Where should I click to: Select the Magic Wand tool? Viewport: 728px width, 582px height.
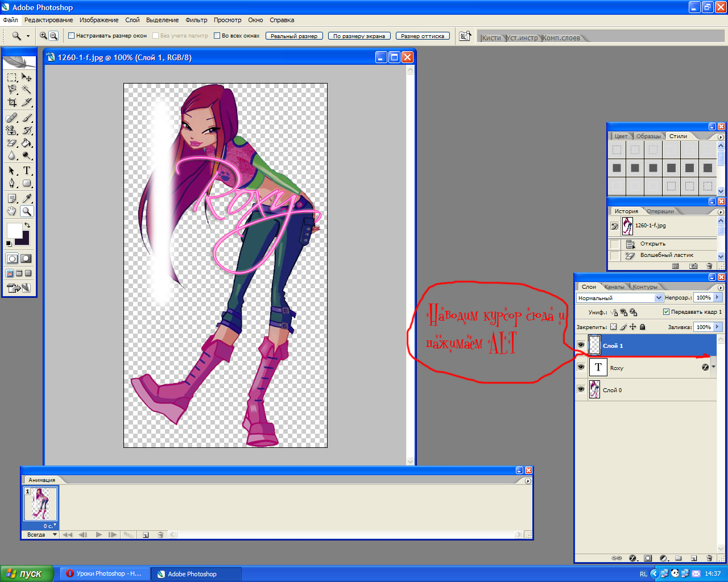(27, 89)
